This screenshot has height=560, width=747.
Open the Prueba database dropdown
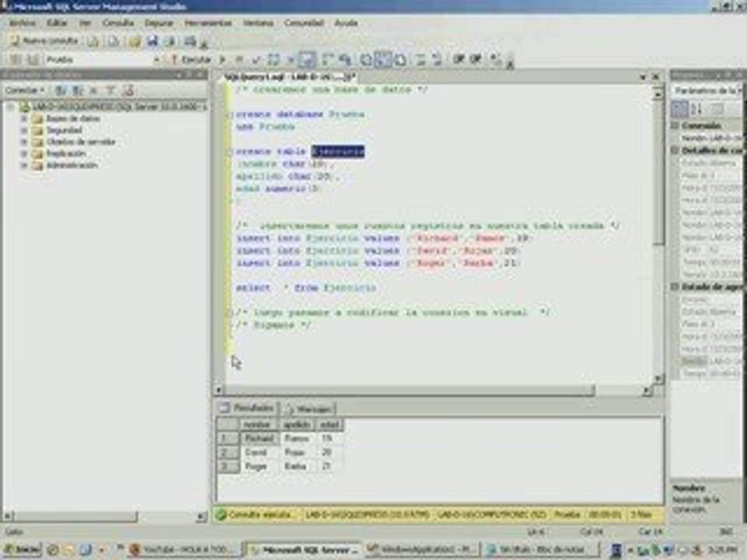[156, 60]
